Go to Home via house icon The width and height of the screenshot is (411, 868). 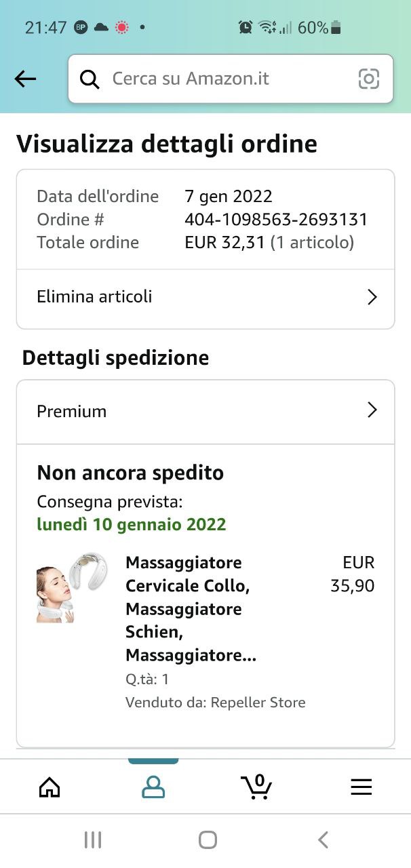pos(50,787)
